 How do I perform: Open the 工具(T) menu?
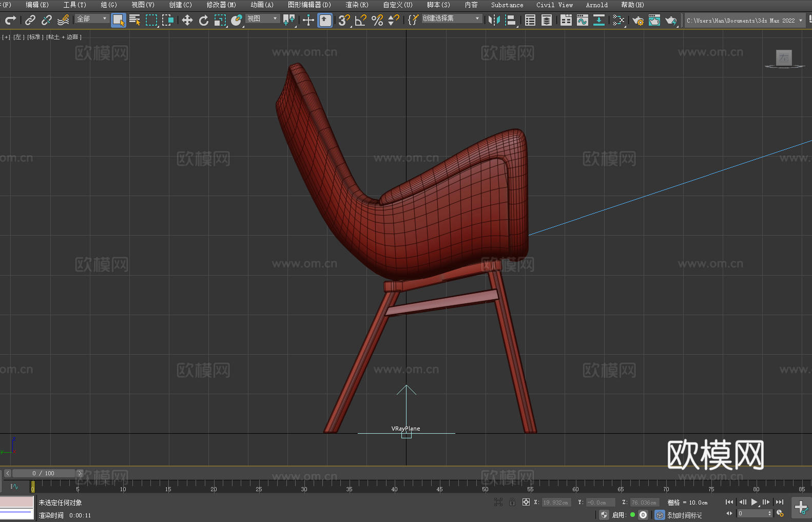74,5
